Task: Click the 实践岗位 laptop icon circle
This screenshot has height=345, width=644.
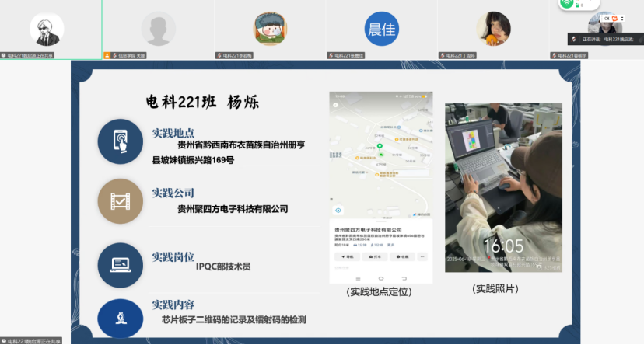Action: point(121,265)
